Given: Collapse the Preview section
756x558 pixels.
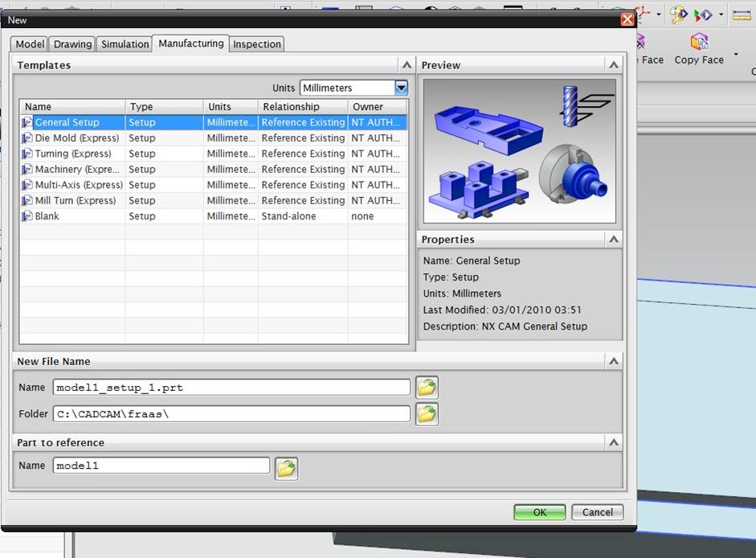Looking at the screenshot, I should tap(613, 64).
